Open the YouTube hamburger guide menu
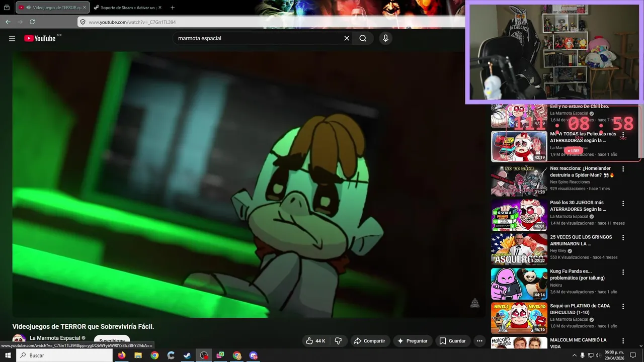644x362 pixels. [12, 38]
